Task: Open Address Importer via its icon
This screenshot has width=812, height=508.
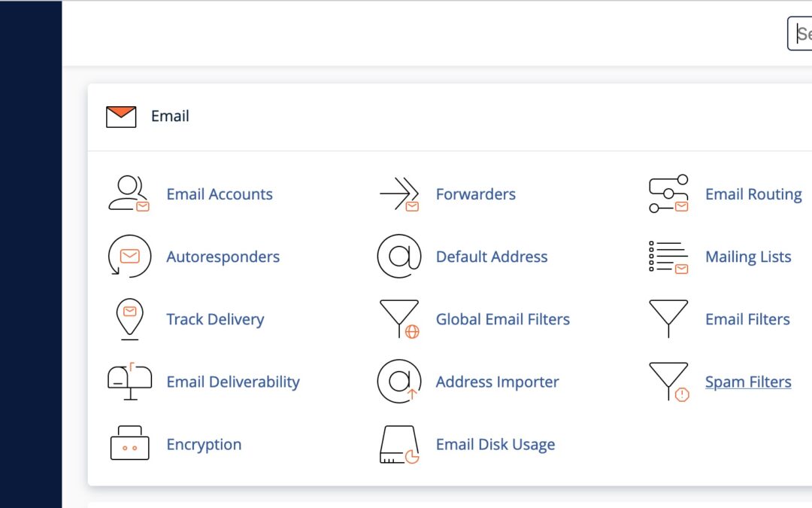Action: click(x=398, y=381)
